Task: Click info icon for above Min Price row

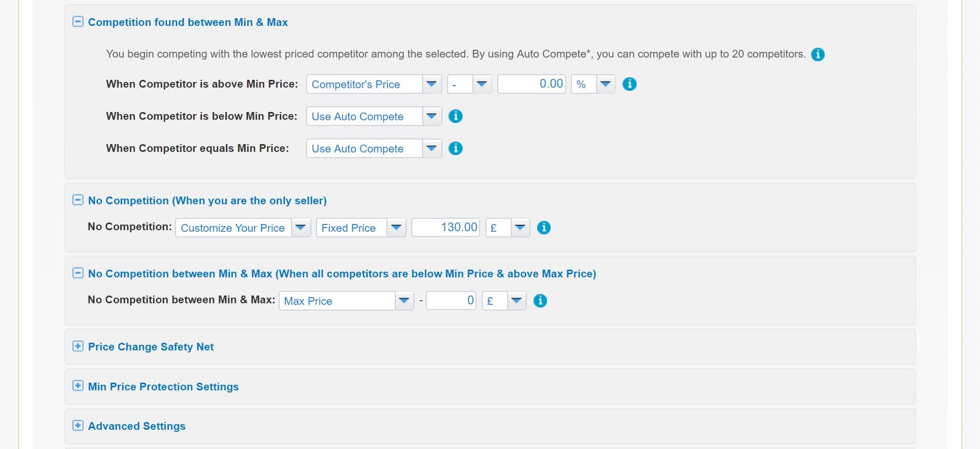Action: 629,84
